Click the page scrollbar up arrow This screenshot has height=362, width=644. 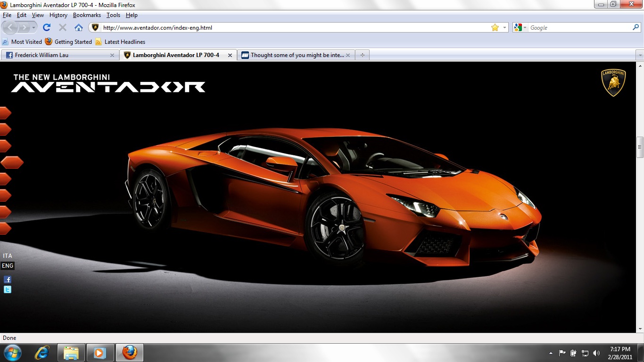[x=640, y=66]
